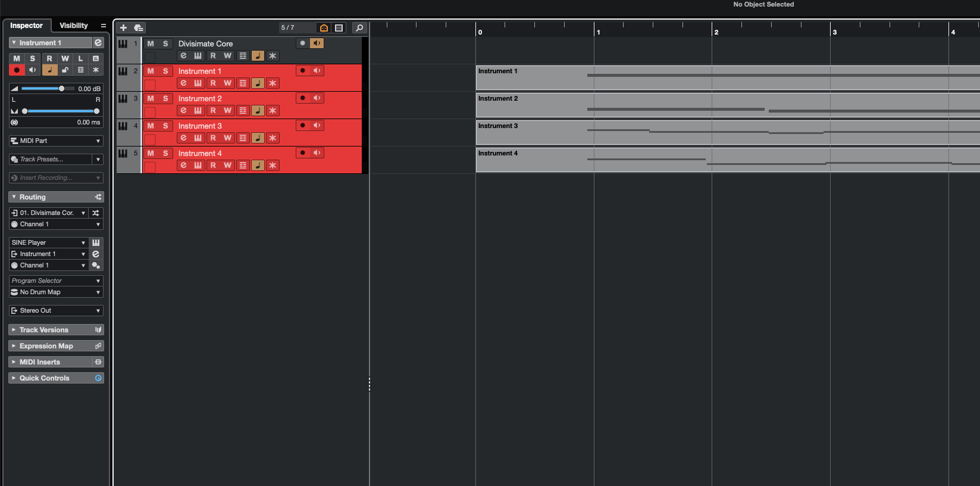Switch to the Visibility tab
Image resolution: width=980 pixels, height=486 pixels.
[x=73, y=26]
